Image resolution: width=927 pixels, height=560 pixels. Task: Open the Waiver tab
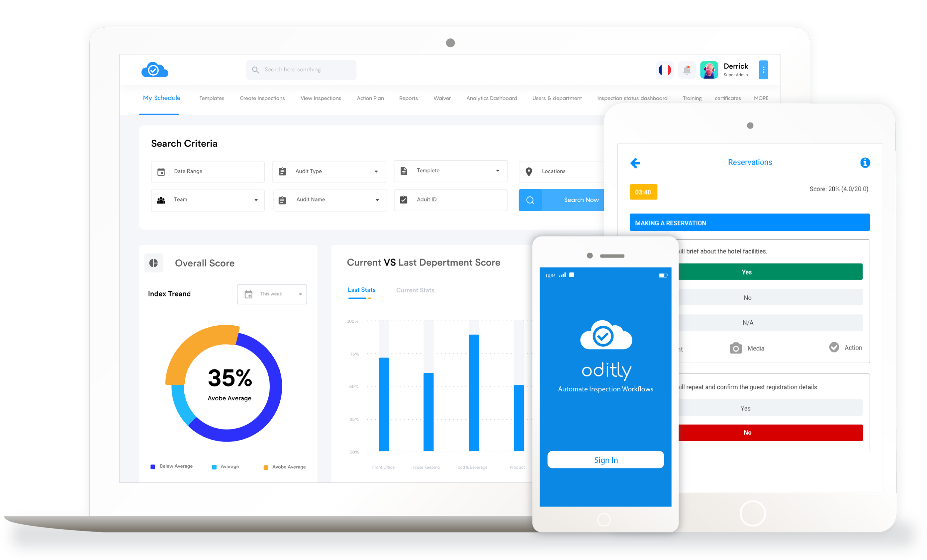(442, 98)
